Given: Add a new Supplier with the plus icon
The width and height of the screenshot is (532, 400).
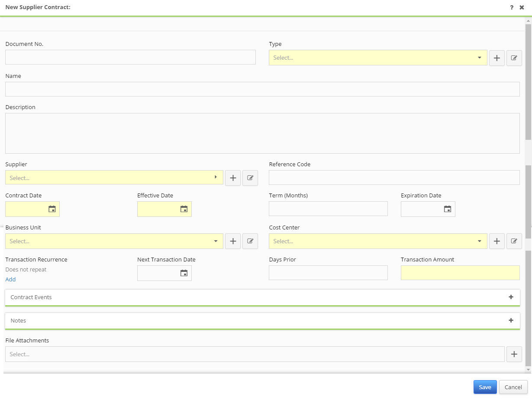Looking at the screenshot, I should (233, 177).
